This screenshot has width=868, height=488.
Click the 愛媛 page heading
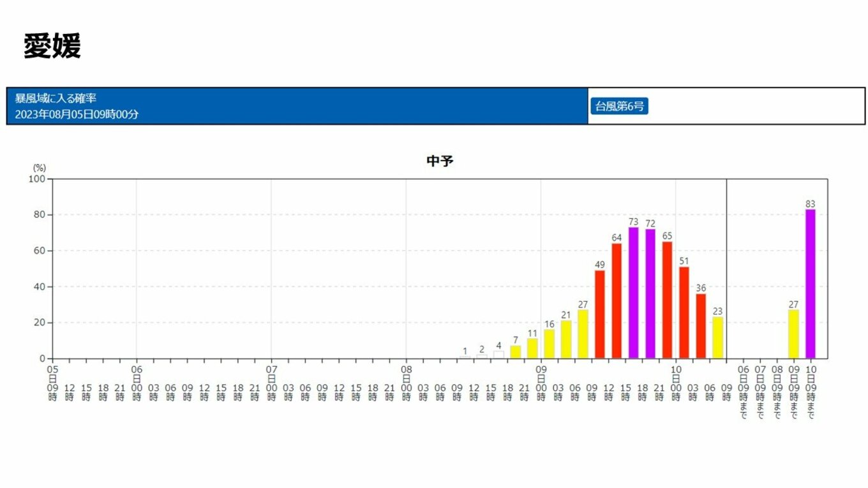pyautogui.click(x=52, y=47)
